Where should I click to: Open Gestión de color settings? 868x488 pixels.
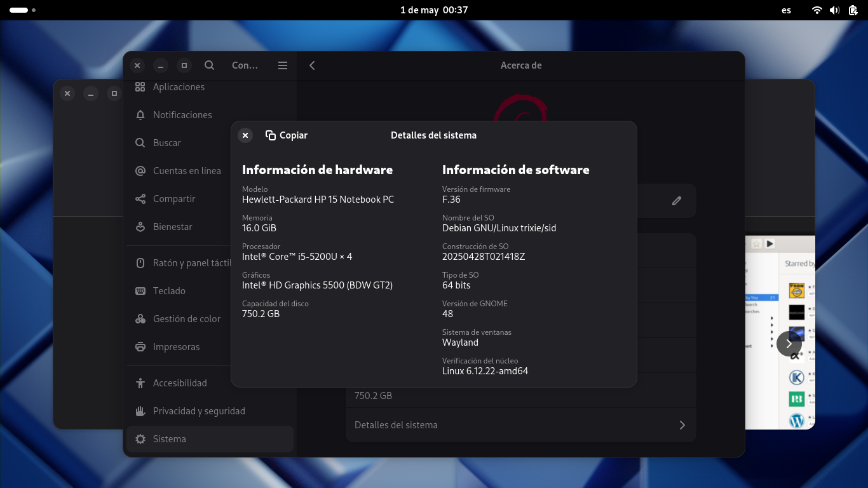click(210, 319)
